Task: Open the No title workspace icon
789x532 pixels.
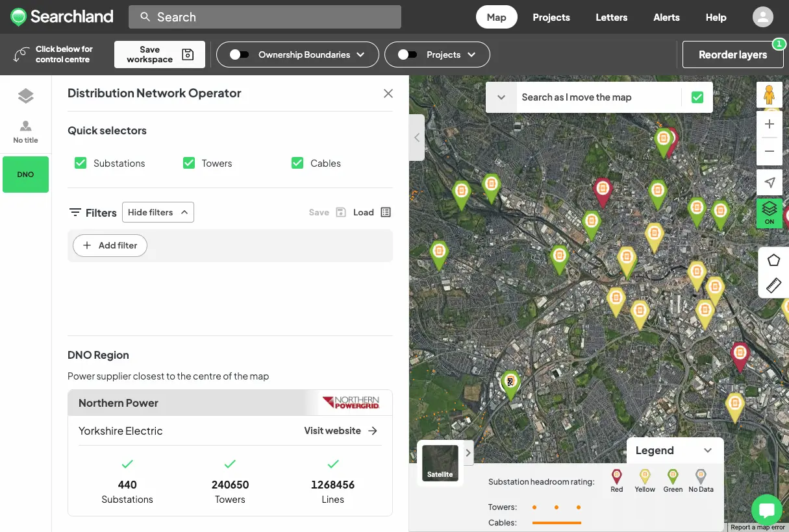Action: pyautogui.click(x=25, y=131)
